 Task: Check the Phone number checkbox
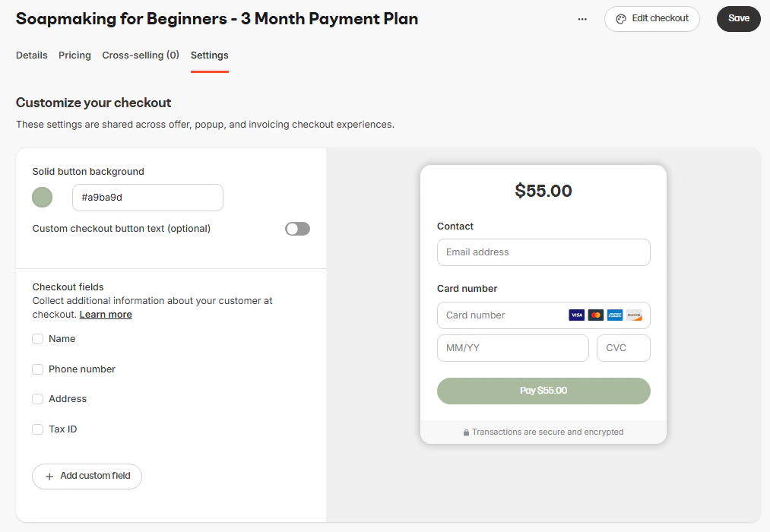(x=37, y=369)
